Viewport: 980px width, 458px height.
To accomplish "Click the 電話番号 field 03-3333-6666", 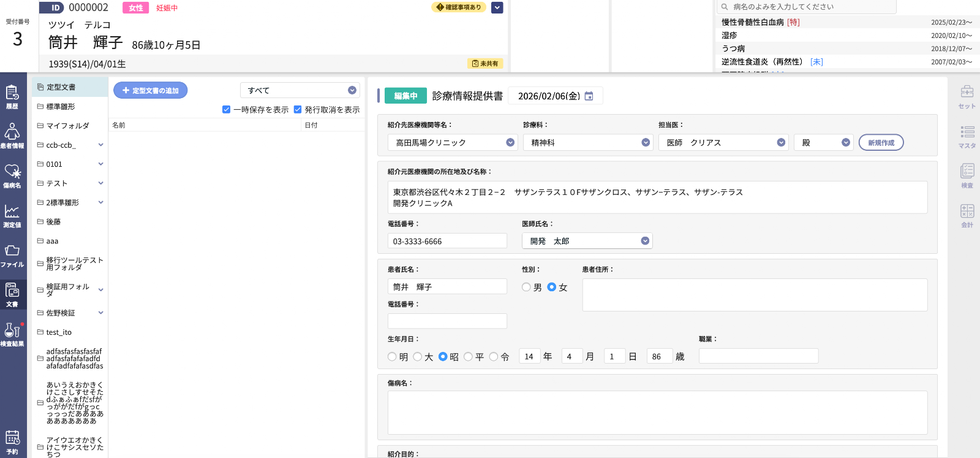I will click(x=447, y=241).
